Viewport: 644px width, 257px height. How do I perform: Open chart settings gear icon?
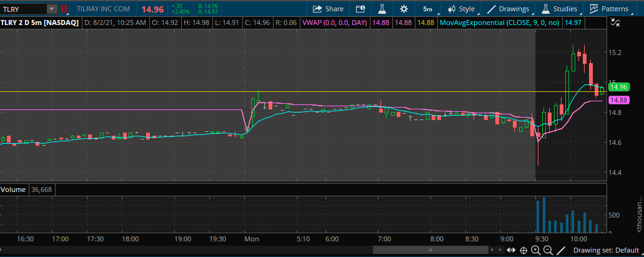click(404, 9)
